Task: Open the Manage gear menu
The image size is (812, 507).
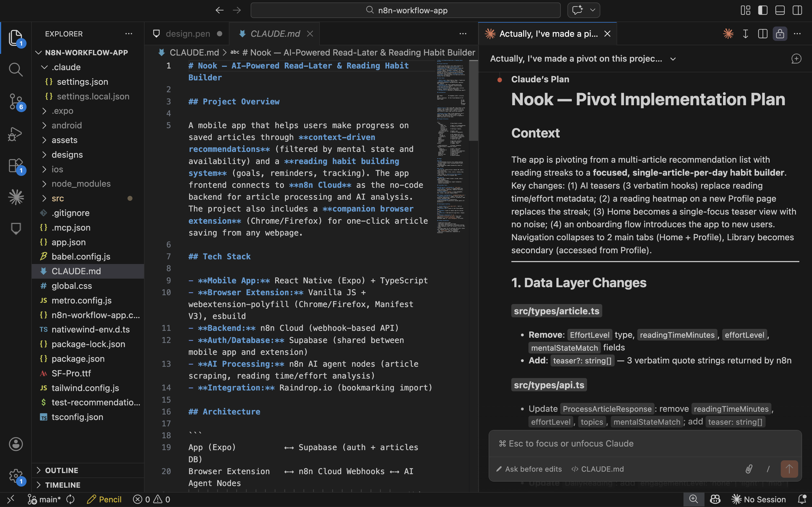Action: pos(15,476)
